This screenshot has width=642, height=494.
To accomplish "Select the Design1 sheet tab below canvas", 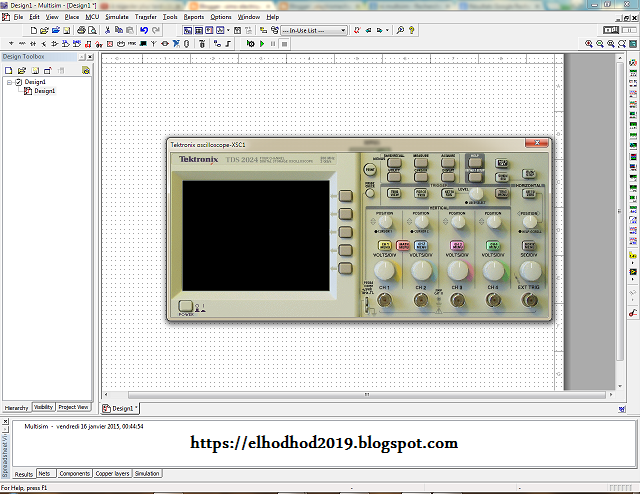I will (x=120, y=408).
